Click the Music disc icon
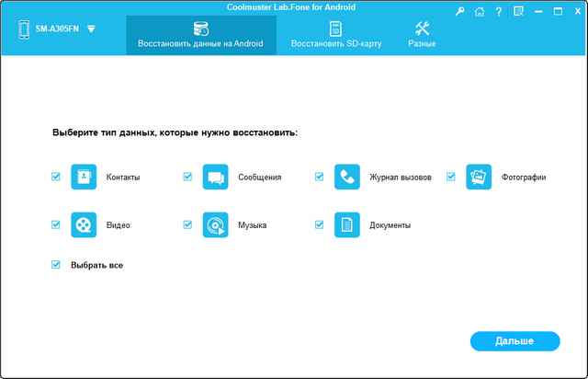The image size is (588, 379). [215, 224]
